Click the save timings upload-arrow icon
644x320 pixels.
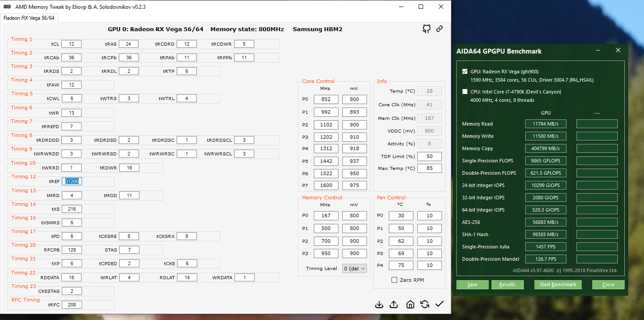pyautogui.click(x=394, y=304)
